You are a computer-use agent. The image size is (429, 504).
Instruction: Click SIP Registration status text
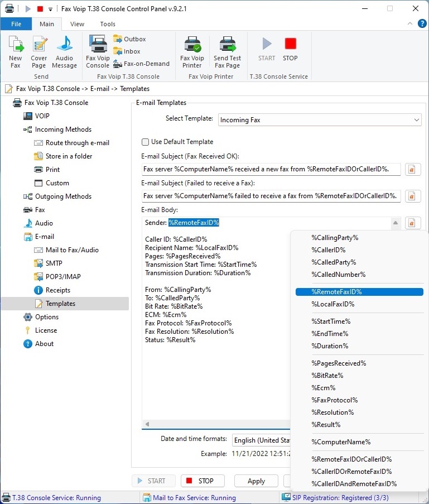[x=340, y=497]
